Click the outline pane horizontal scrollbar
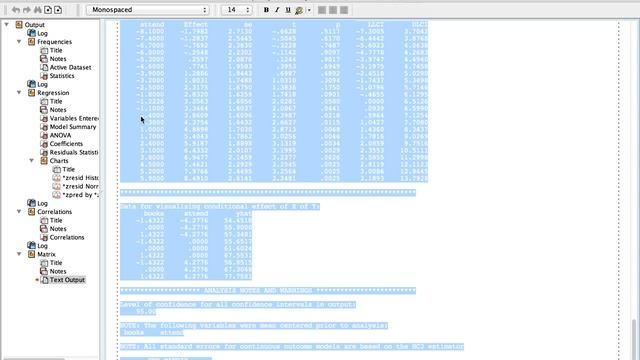The width and height of the screenshot is (640, 360). pyautogui.click(x=34, y=358)
